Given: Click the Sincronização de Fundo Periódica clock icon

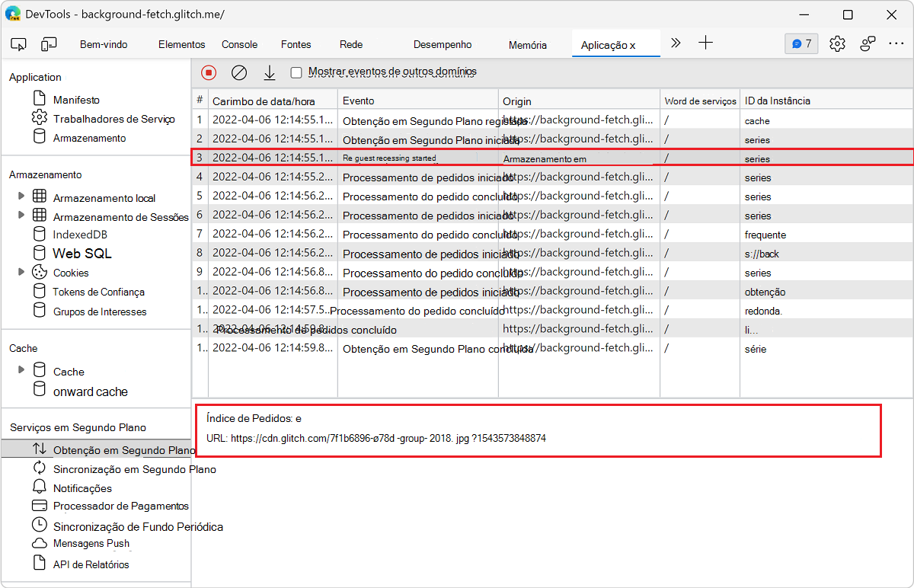Looking at the screenshot, I should pyautogui.click(x=40, y=525).
